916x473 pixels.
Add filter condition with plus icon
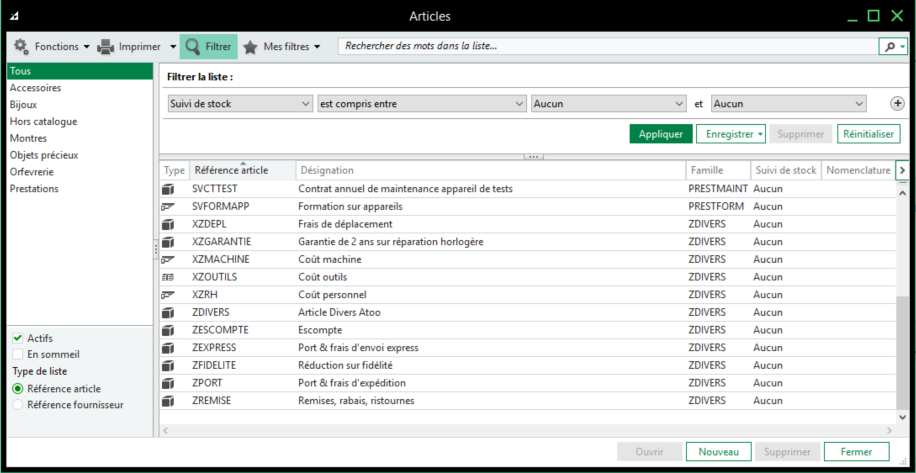(x=897, y=104)
